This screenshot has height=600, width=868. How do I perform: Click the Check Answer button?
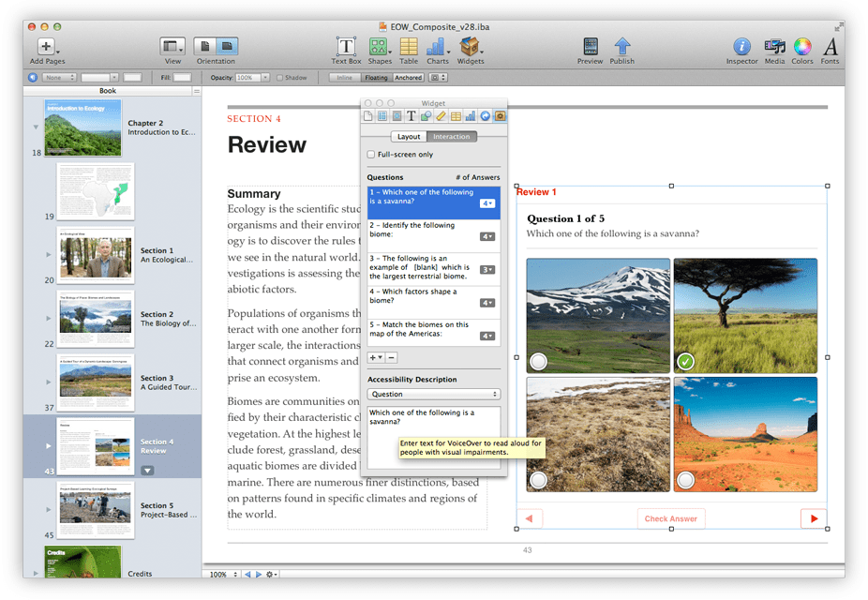click(671, 518)
